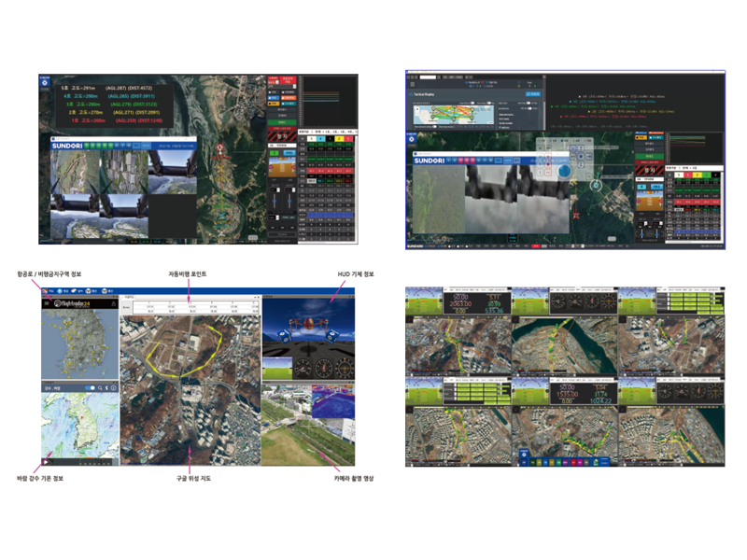
Task: Toggle the switch above the network map thumbnail
Action: [473, 103]
